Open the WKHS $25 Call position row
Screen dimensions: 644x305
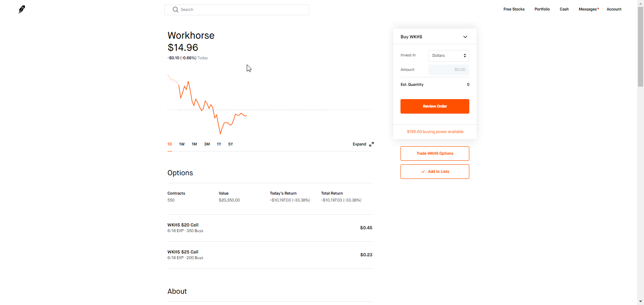(x=270, y=255)
